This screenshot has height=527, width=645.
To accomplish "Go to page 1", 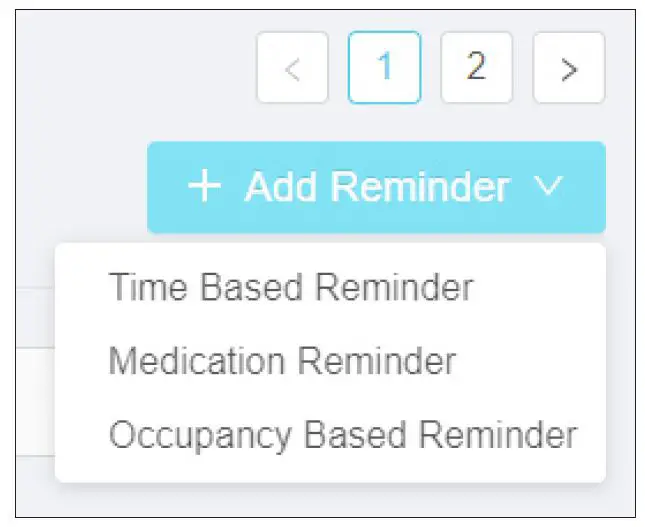I will click(x=384, y=68).
